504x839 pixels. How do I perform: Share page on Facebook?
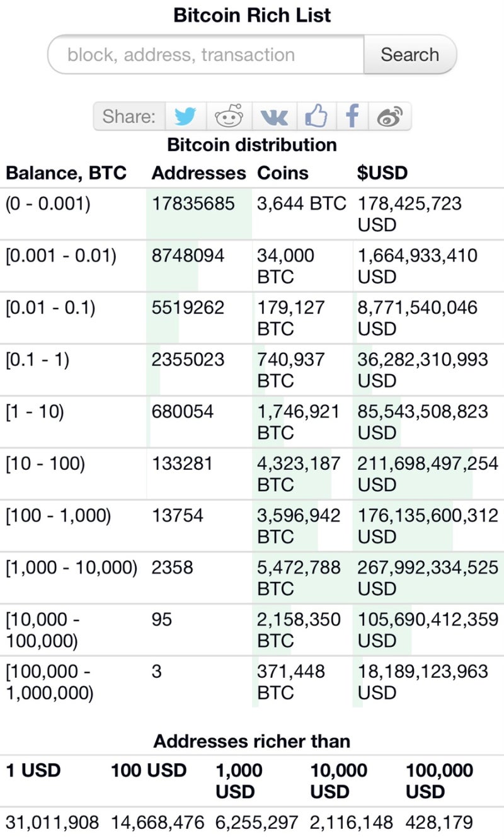(353, 117)
